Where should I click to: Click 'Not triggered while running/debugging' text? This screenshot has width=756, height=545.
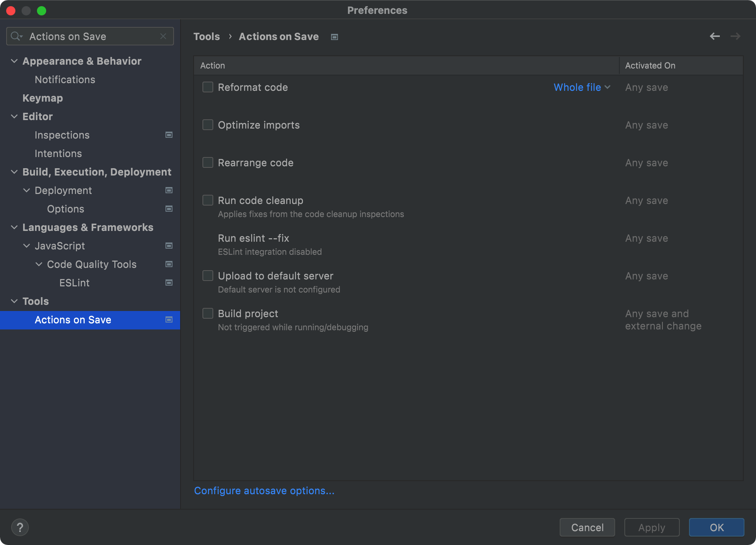pos(293,327)
